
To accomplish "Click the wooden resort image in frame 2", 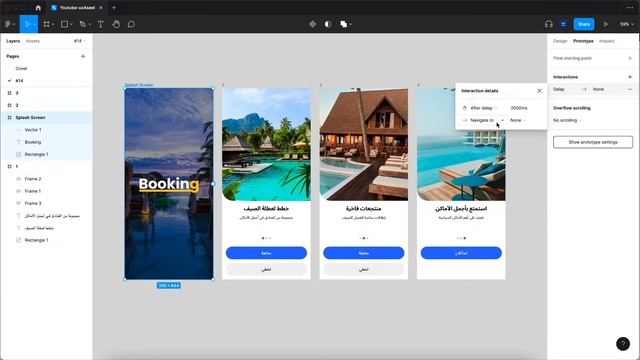I will click(x=363, y=144).
